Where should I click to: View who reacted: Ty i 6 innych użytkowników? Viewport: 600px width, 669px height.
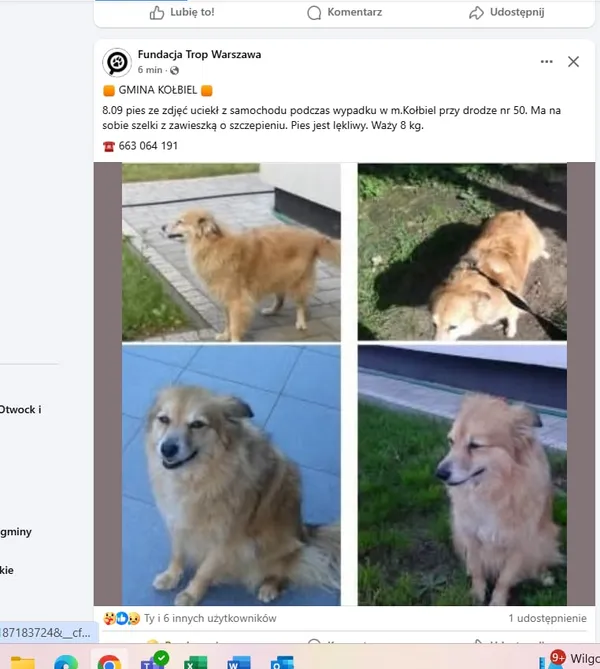[x=210, y=618]
